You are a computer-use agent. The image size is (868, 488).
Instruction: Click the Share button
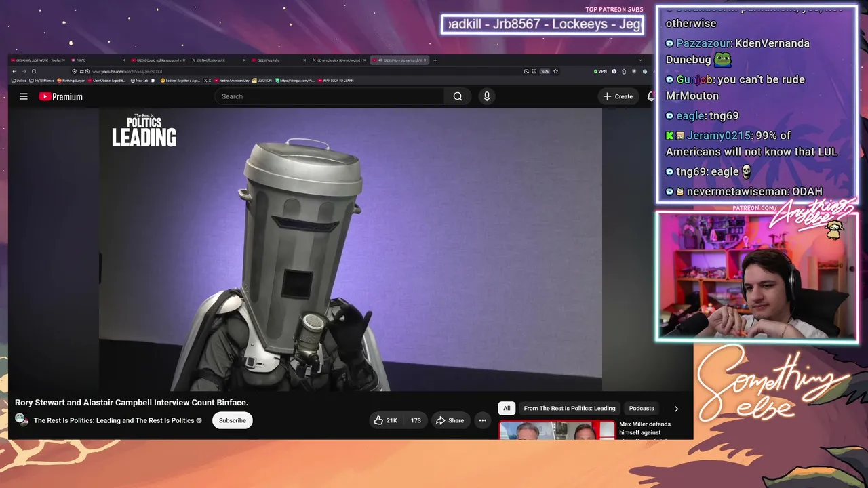point(450,420)
